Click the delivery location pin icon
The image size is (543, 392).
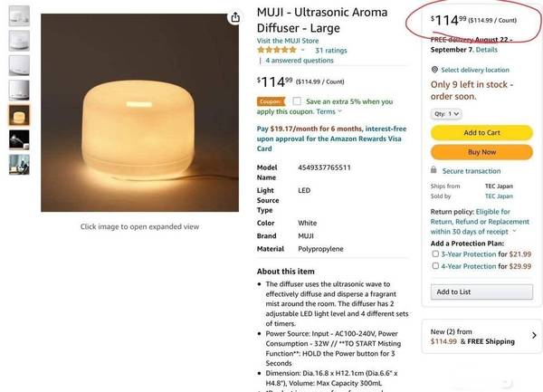(434, 70)
